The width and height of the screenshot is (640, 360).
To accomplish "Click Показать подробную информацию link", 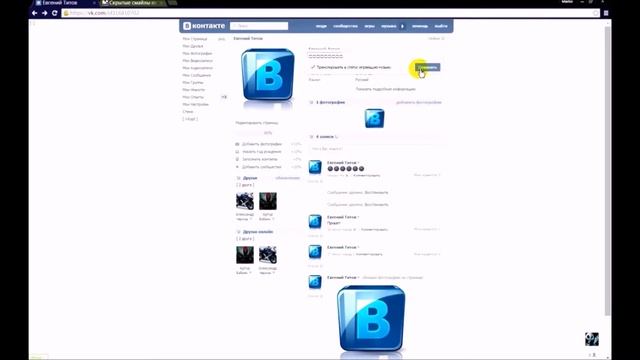I will [x=385, y=89].
